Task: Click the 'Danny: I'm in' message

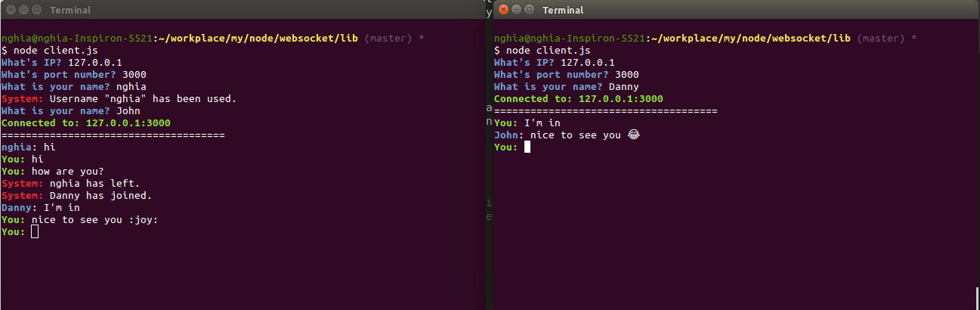Action: 41,207
